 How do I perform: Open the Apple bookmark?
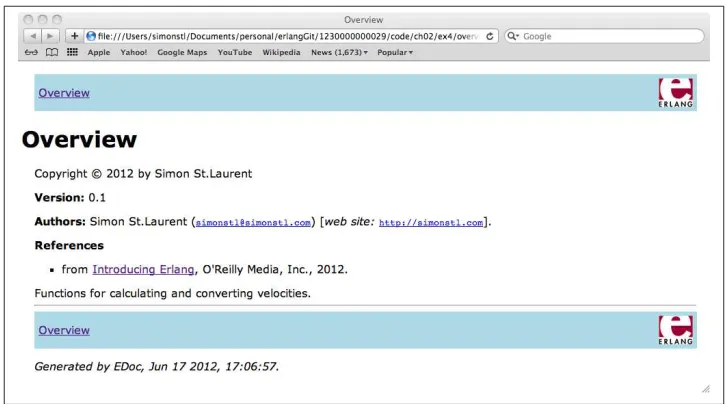click(99, 52)
